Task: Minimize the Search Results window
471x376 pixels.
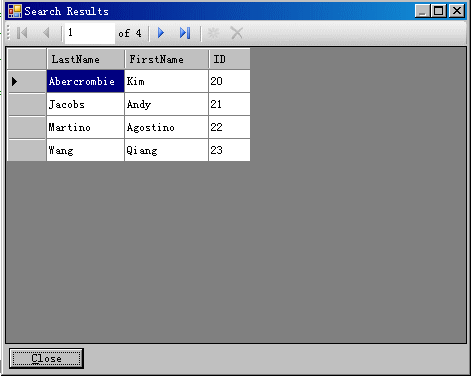Action: [423, 11]
